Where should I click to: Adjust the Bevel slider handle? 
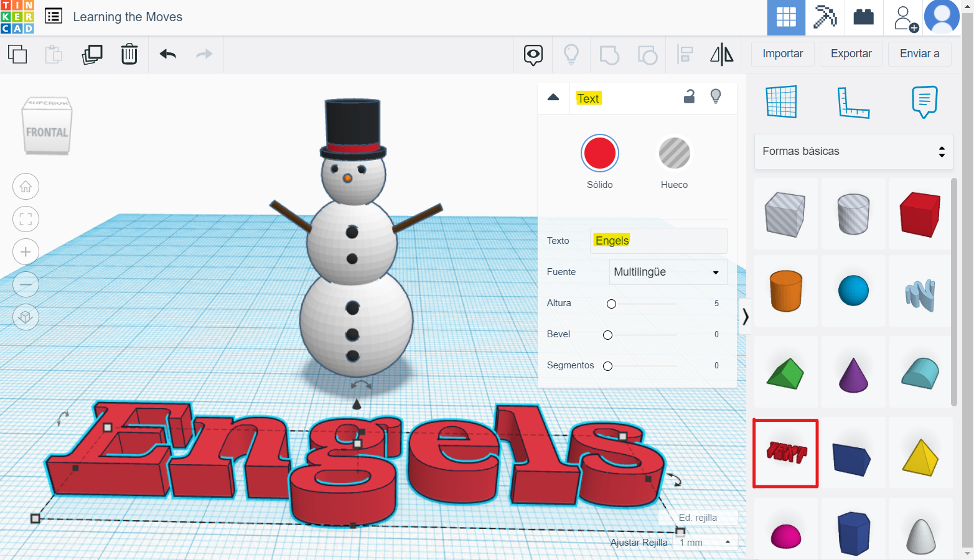[x=608, y=335]
